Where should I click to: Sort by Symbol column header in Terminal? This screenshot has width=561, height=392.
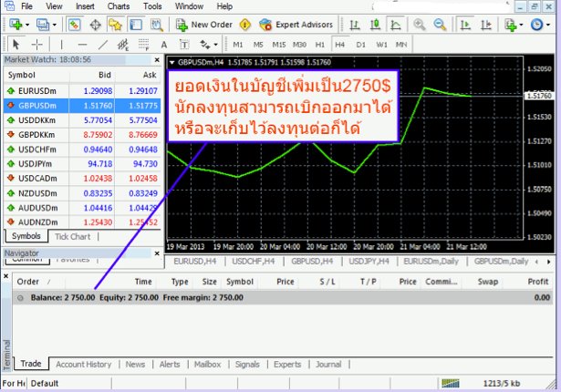tap(240, 282)
